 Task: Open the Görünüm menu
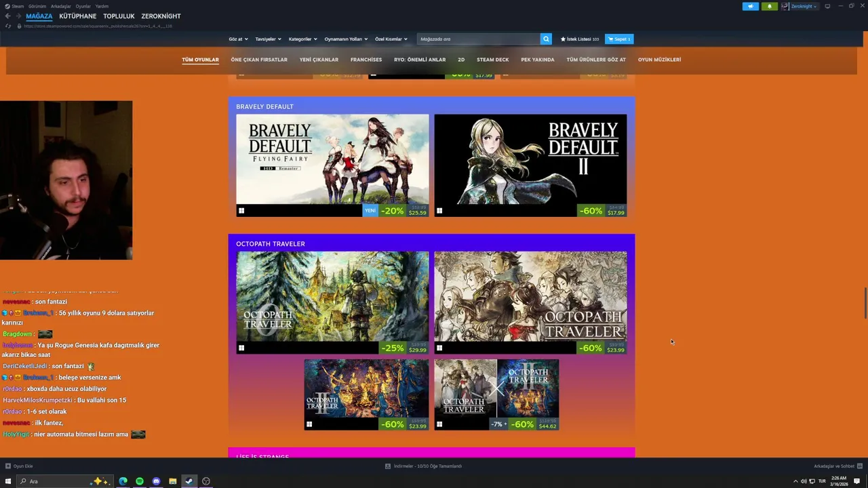[x=37, y=6]
